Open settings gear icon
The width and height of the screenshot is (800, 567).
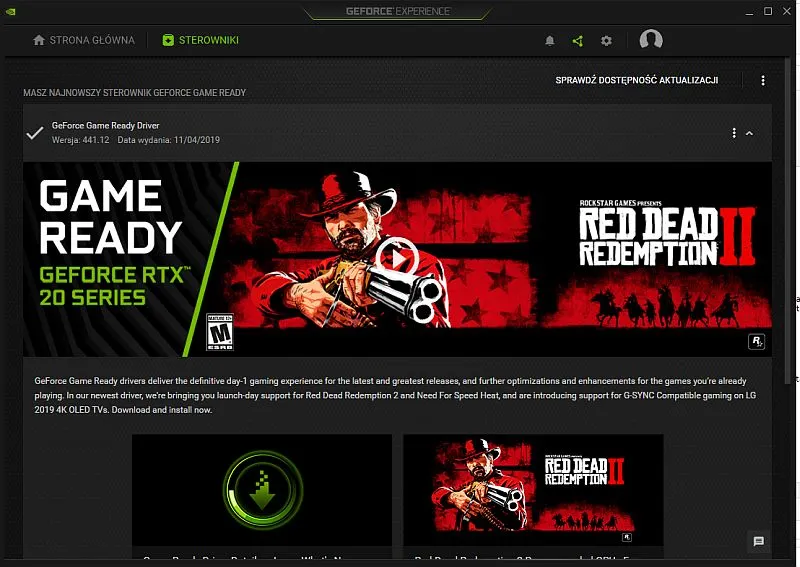[606, 41]
